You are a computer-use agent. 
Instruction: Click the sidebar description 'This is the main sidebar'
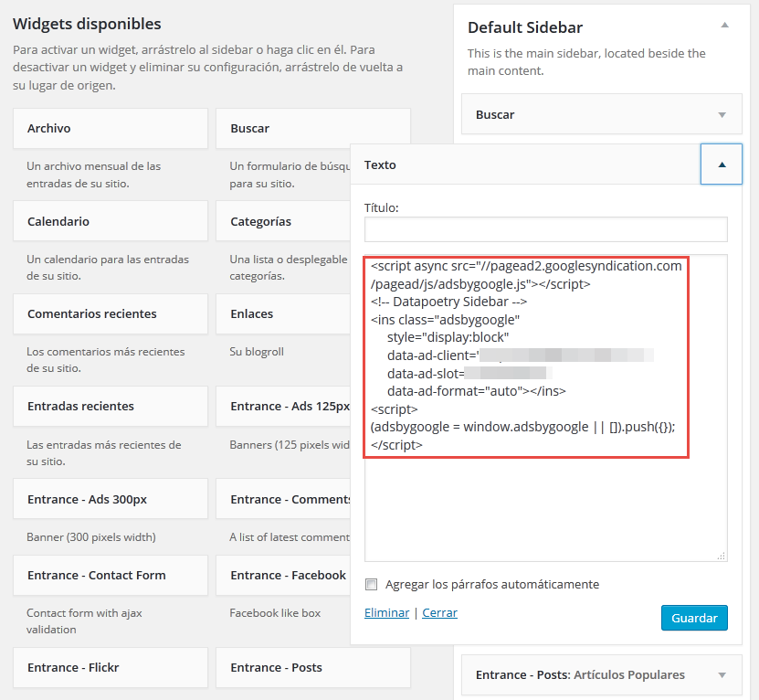586,62
